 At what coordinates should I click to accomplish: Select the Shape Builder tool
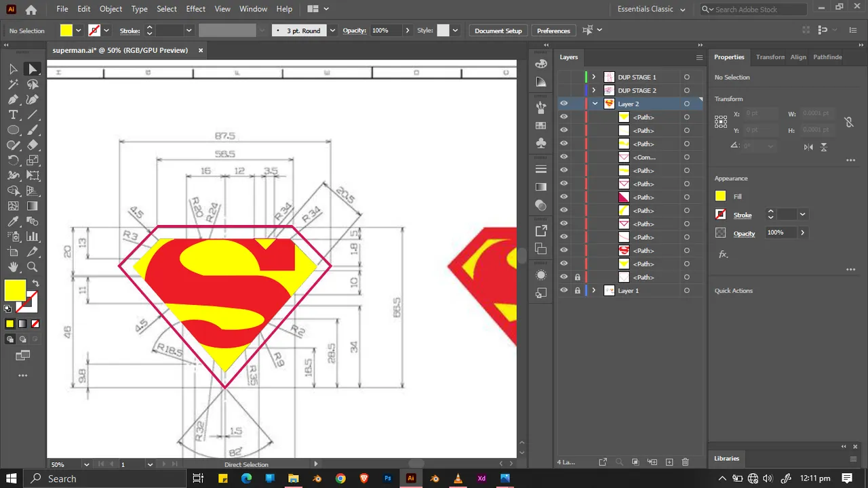tap(13, 191)
